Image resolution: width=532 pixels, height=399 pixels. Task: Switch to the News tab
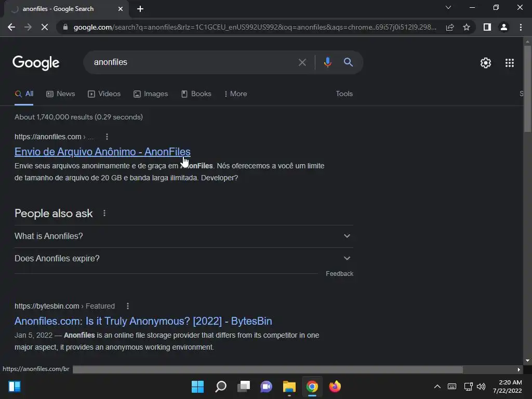60,94
